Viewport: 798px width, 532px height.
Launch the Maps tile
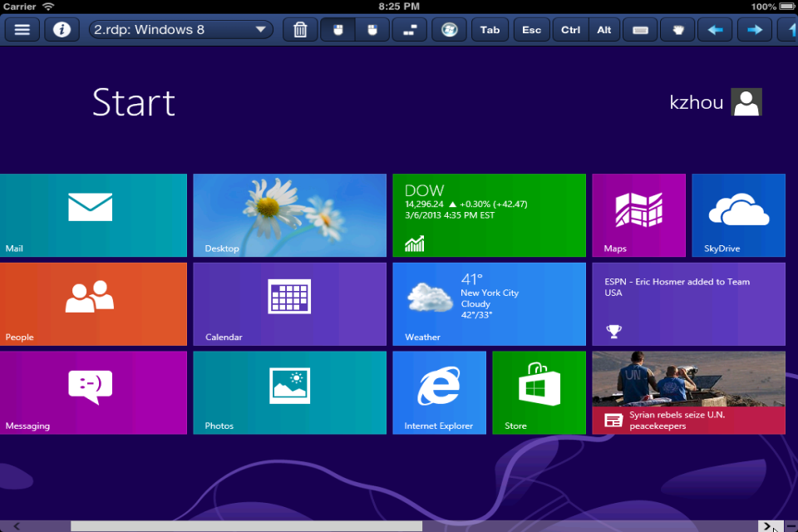pos(638,215)
